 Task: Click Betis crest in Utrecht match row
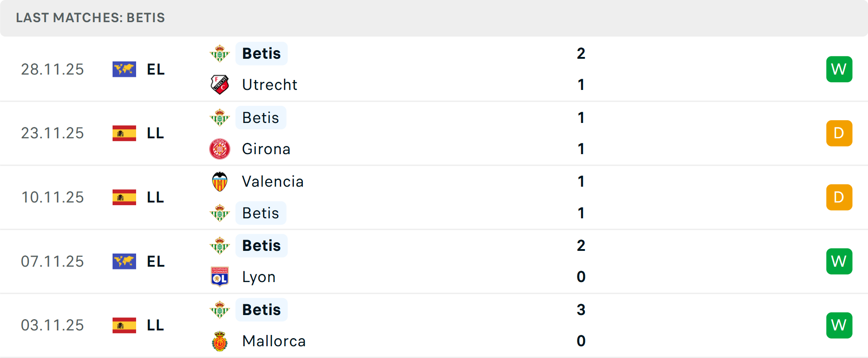(x=220, y=54)
